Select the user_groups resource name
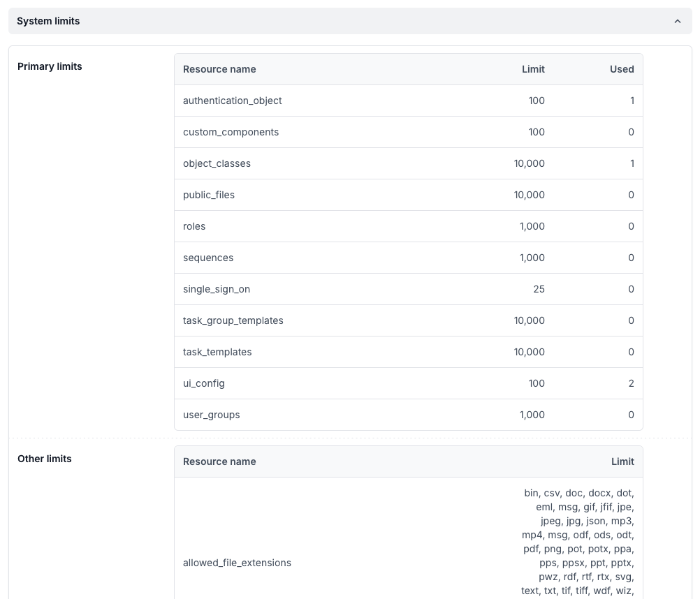Viewport: 700px width, 599px height. point(211,415)
